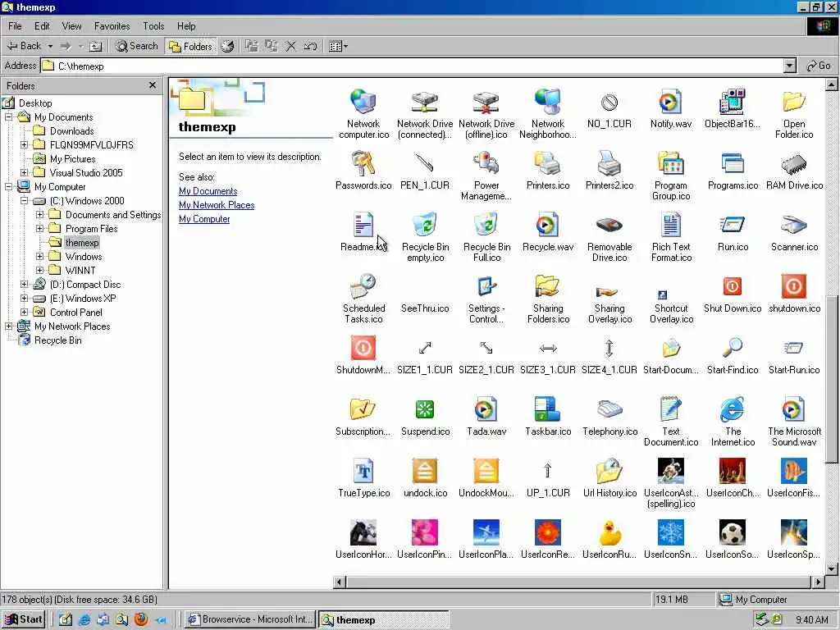Select the RAM Drive.ico chip icon

tap(794, 163)
